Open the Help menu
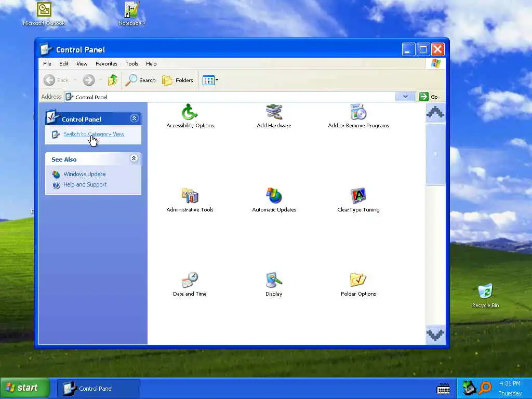 click(x=151, y=63)
